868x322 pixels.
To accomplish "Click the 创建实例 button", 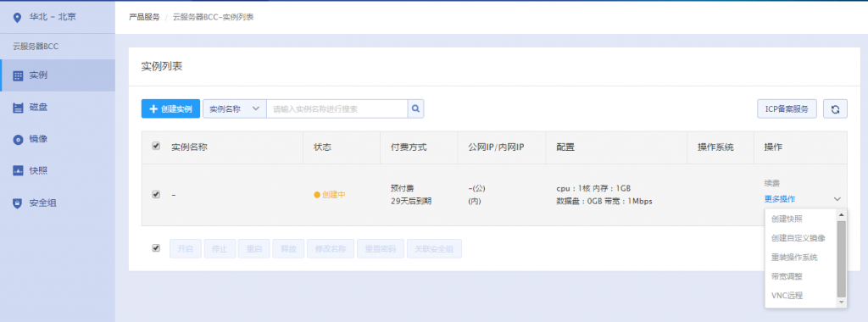I will click(170, 109).
